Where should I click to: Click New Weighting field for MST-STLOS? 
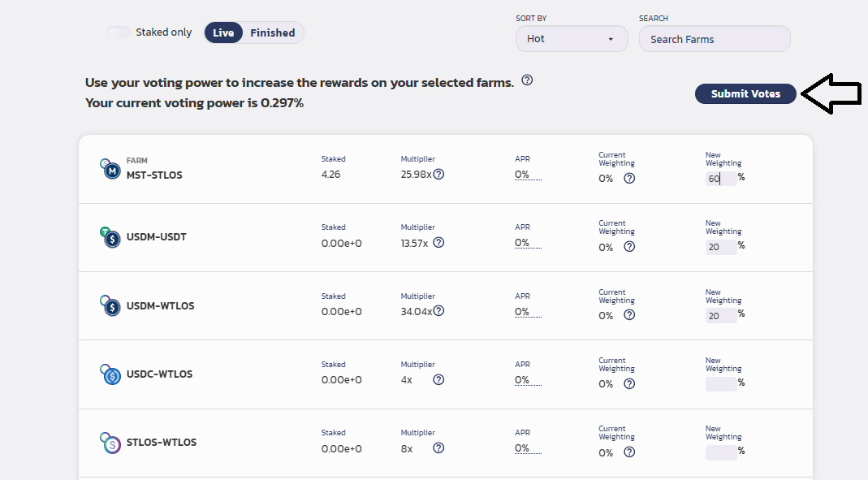coord(721,179)
